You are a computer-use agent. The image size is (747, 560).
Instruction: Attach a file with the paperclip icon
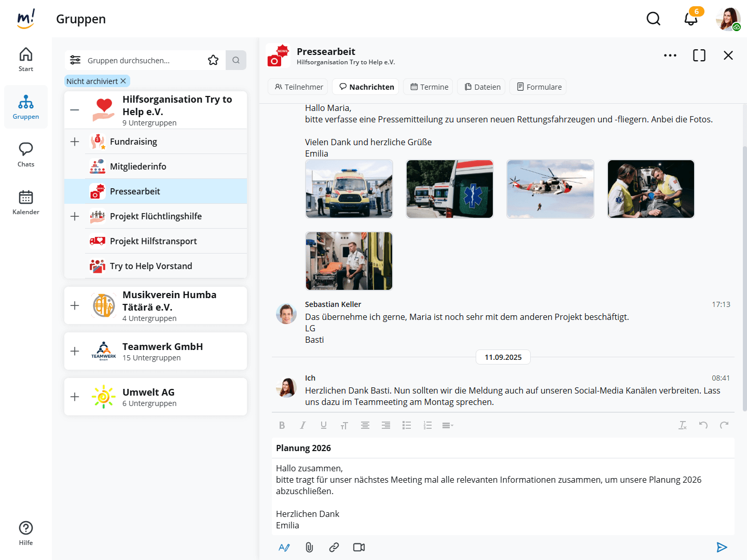click(309, 547)
